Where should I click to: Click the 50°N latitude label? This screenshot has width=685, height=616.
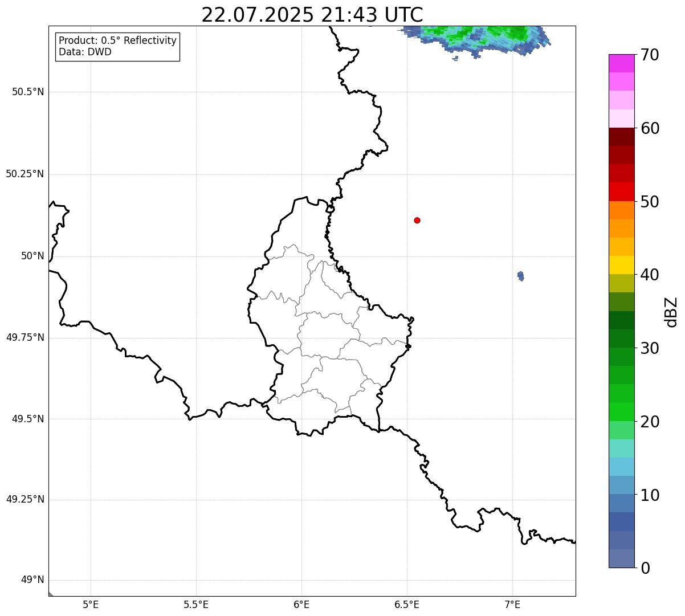[x=32, y=256]
